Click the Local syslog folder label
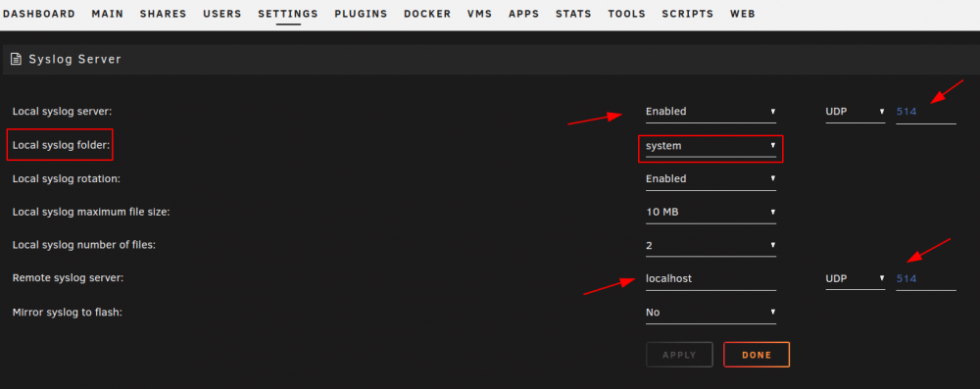980x389 pixels. [61, 145]
